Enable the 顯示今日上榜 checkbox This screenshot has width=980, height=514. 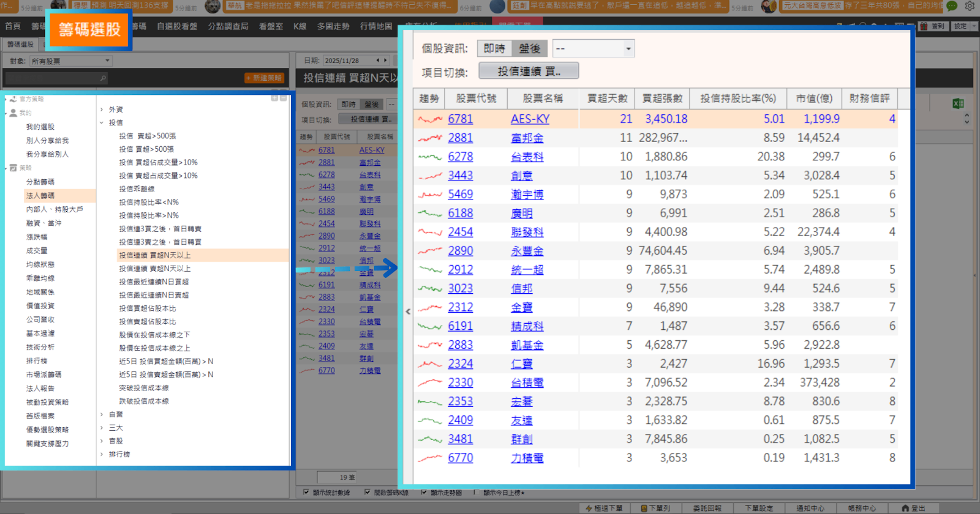(x=477, y=493)
